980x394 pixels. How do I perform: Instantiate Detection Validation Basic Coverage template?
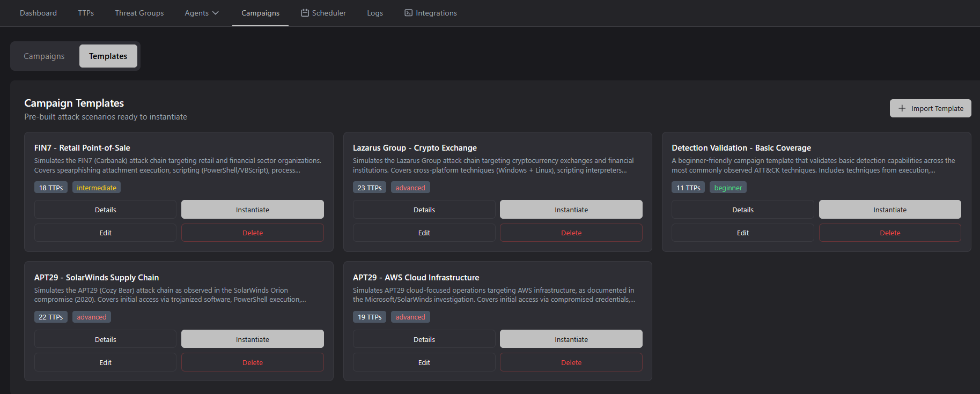point(890,210)
